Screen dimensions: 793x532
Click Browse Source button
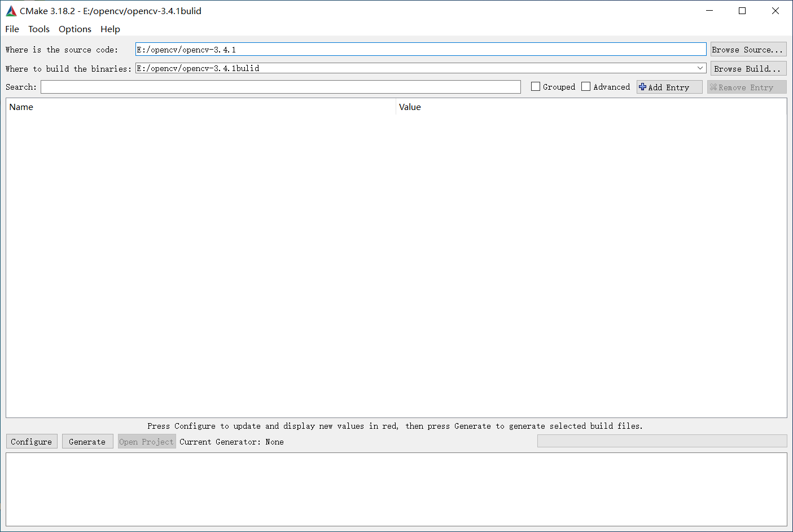[x=748, y=50]
